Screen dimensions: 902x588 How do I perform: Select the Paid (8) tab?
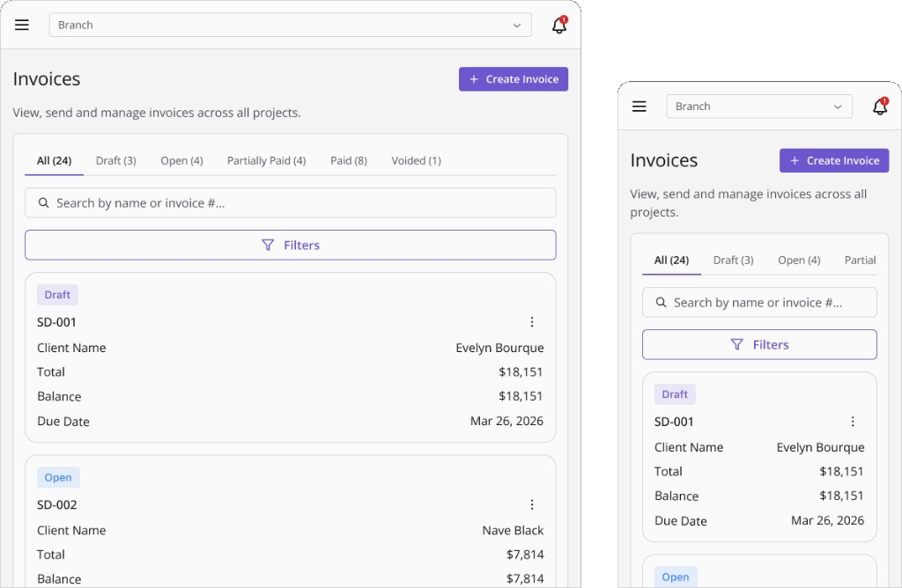pyautogui.click(x=349, y=161)
